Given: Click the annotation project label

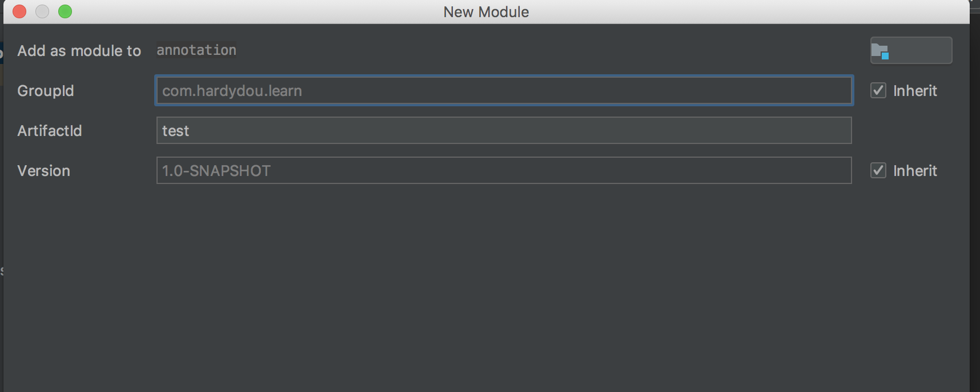Looking at the screenshot, I should (x=196, y=50).
